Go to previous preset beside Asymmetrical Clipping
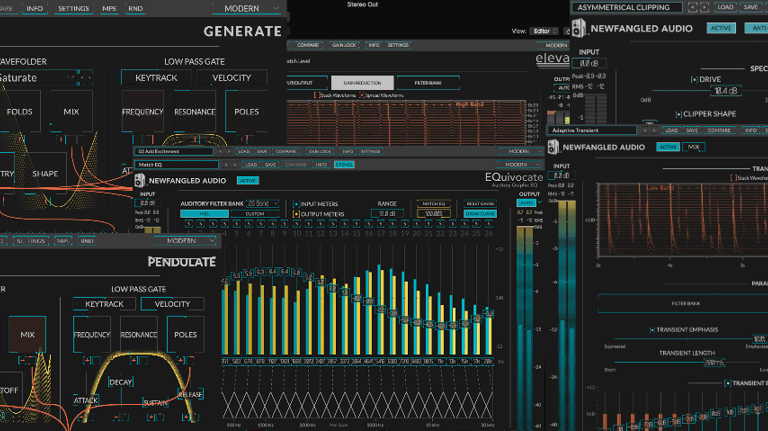This screenshot has width=768, height=431. [692, 7]
